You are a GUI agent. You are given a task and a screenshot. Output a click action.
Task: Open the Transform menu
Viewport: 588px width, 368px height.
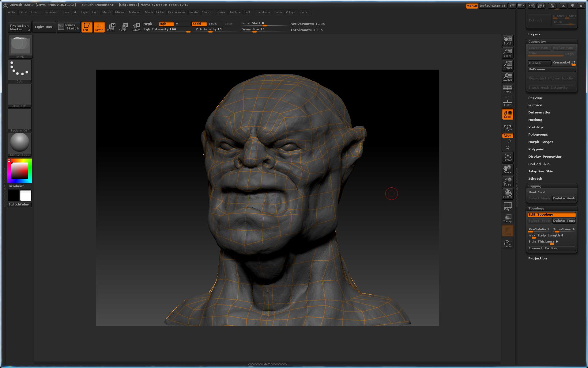(262, 11)
